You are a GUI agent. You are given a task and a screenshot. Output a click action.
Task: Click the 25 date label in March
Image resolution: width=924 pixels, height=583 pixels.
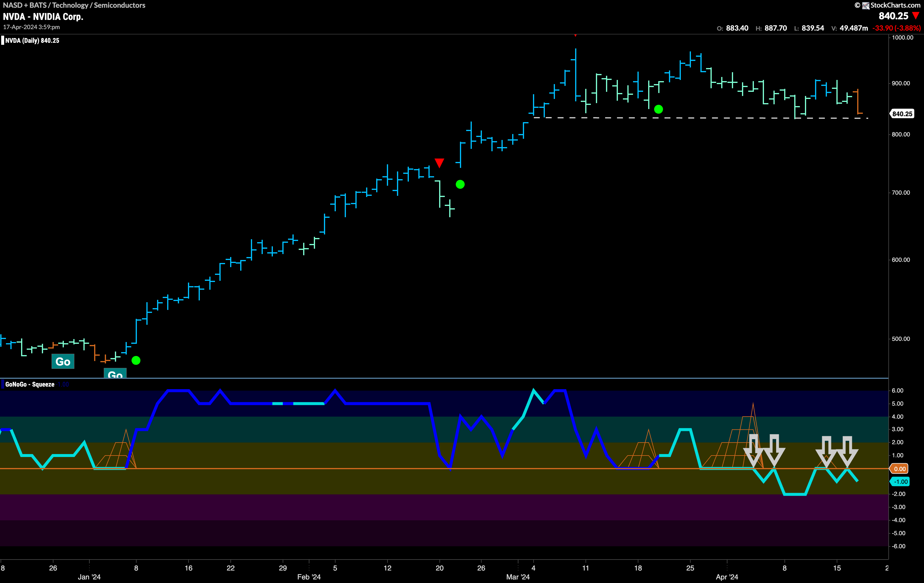(x=690, y=568)
